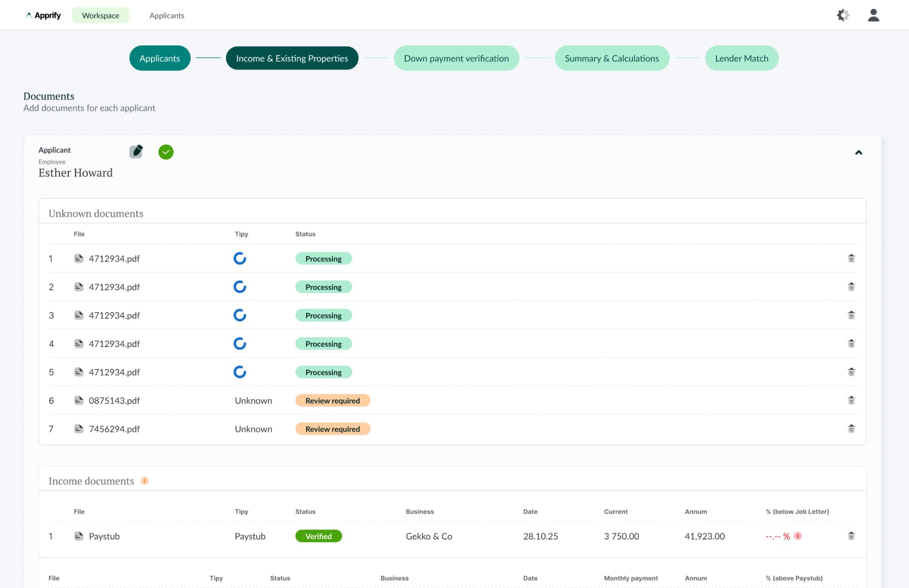Jump to the Lender Match step
Screen dimensions: 909x588
tap(741, 58)
